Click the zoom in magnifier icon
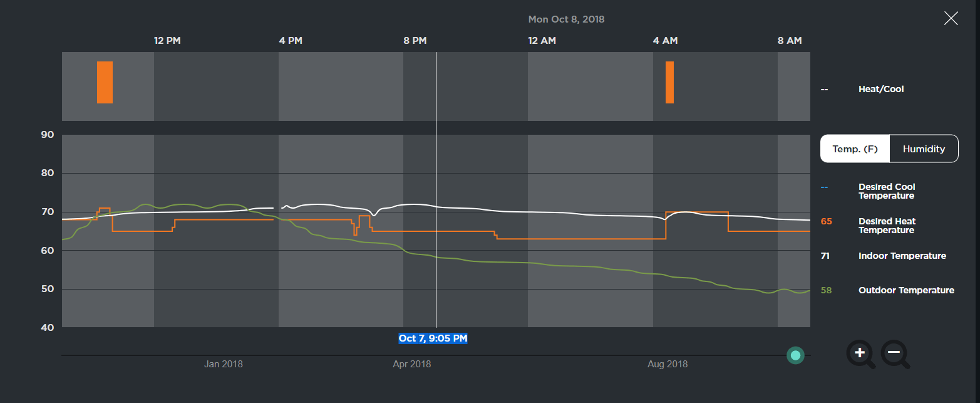 click(860, 354)
